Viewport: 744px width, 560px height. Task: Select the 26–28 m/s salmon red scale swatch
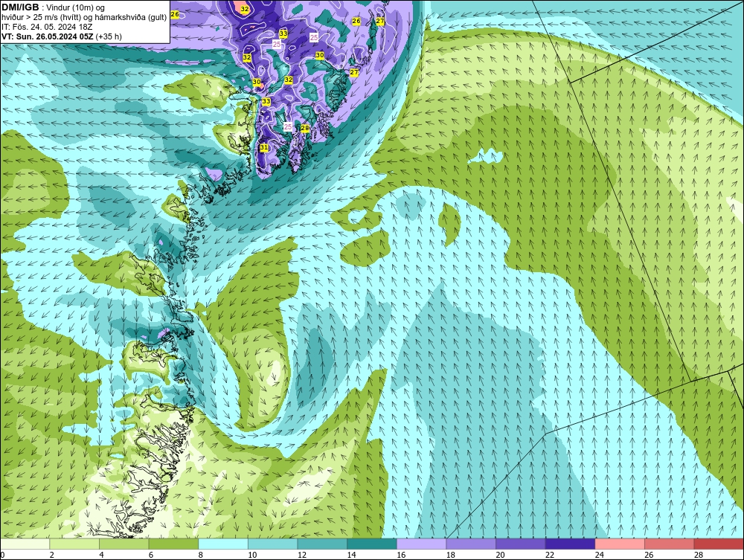point(669,544)
